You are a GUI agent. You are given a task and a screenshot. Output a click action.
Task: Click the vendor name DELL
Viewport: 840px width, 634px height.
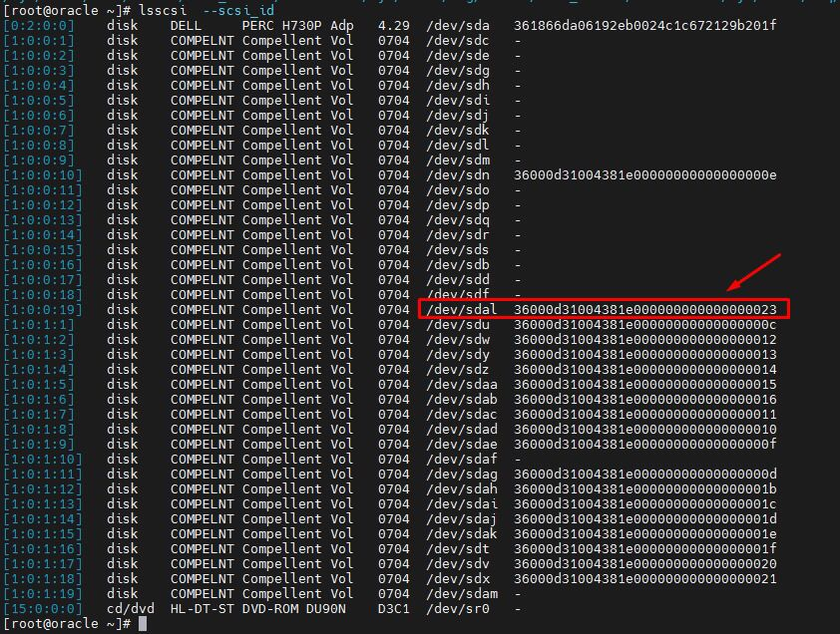click(x=186, y=25)
